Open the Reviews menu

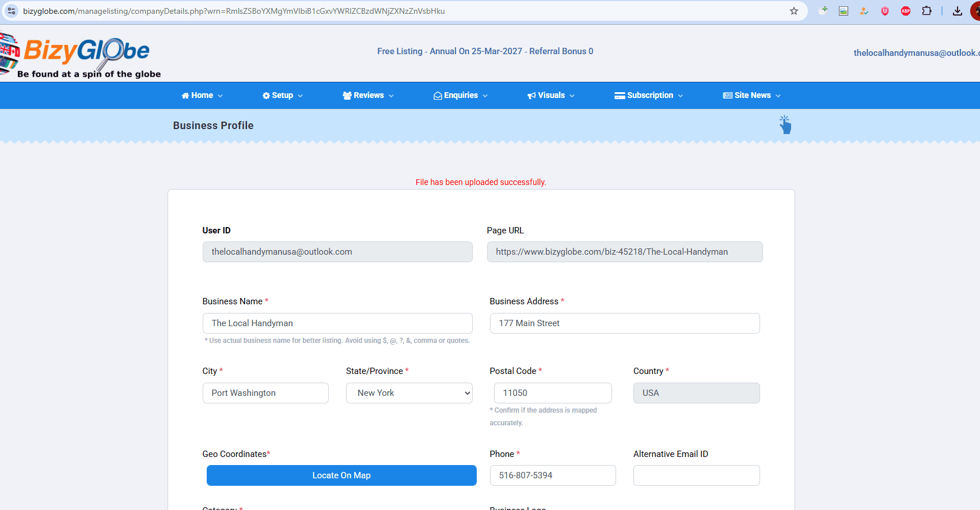click(x=368, y=96)
